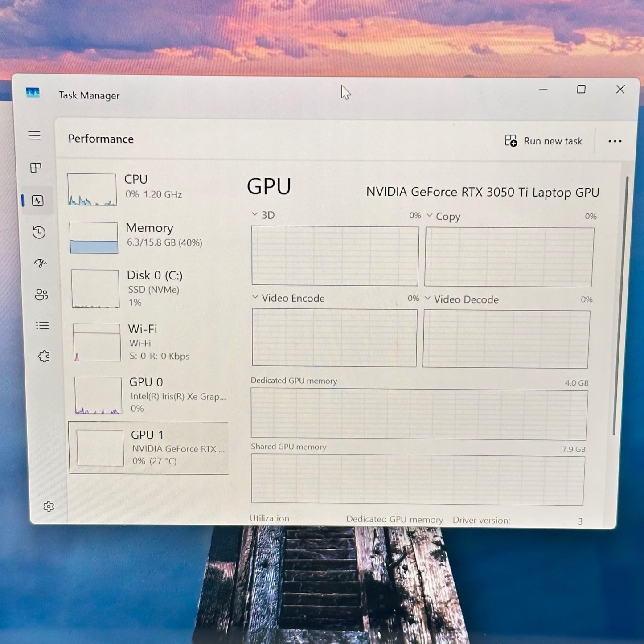Open the Video Decode graph dropdown

point(427,298)
